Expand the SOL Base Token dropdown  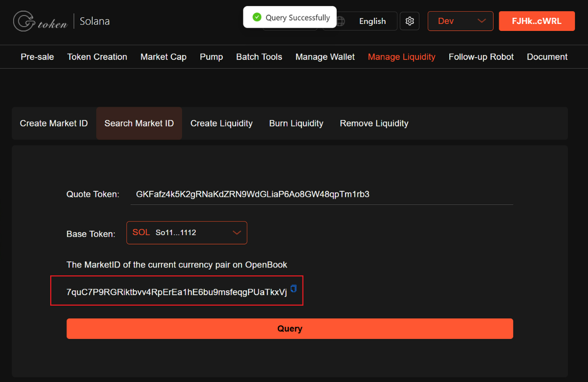tap(187, 232)
